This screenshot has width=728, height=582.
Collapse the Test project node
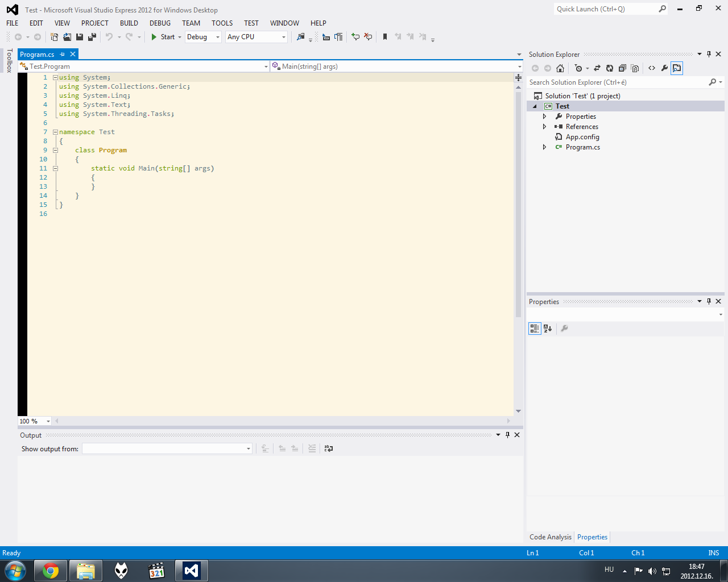535,106
